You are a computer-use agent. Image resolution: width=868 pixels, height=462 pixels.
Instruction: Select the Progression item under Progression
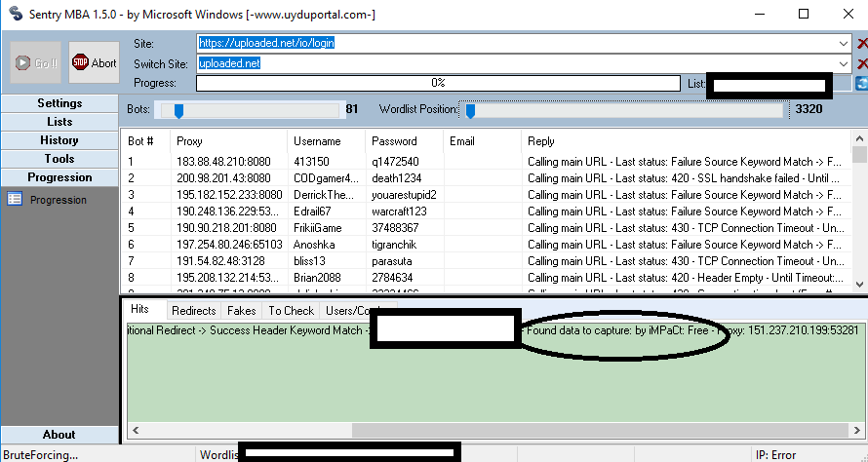59,200
